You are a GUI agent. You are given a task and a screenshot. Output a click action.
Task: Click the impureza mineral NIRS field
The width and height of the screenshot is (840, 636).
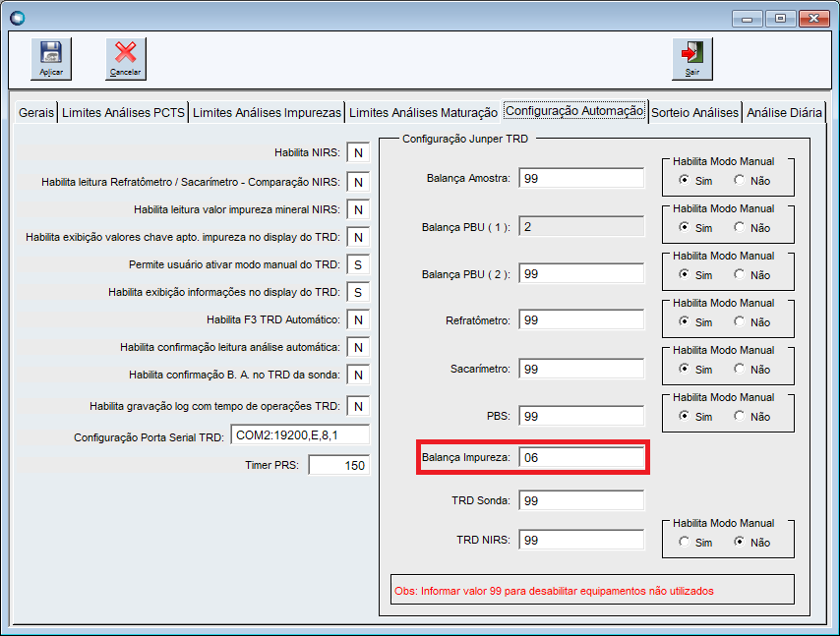358,209
